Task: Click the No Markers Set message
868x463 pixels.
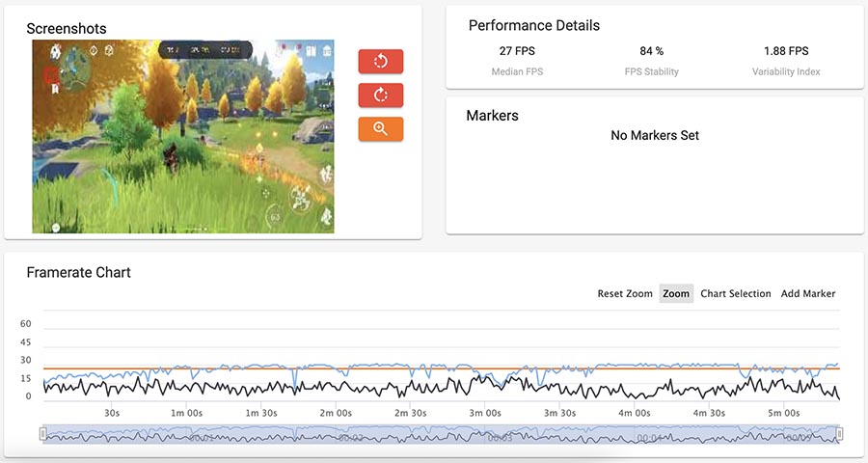Action: tap(655, 136)
